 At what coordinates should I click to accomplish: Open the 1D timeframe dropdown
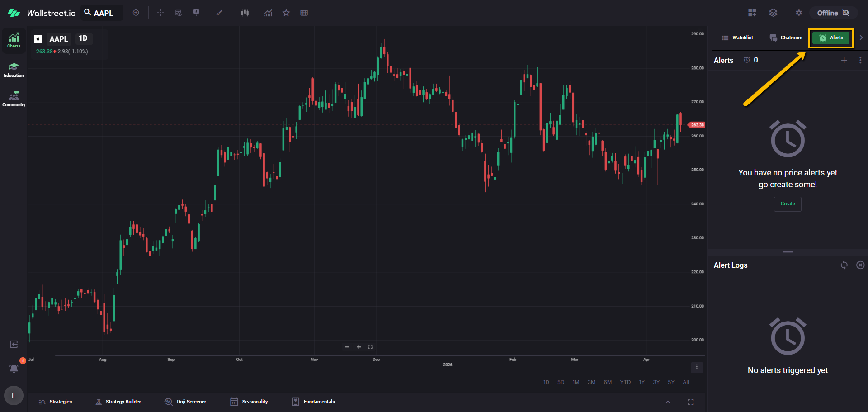83,38
